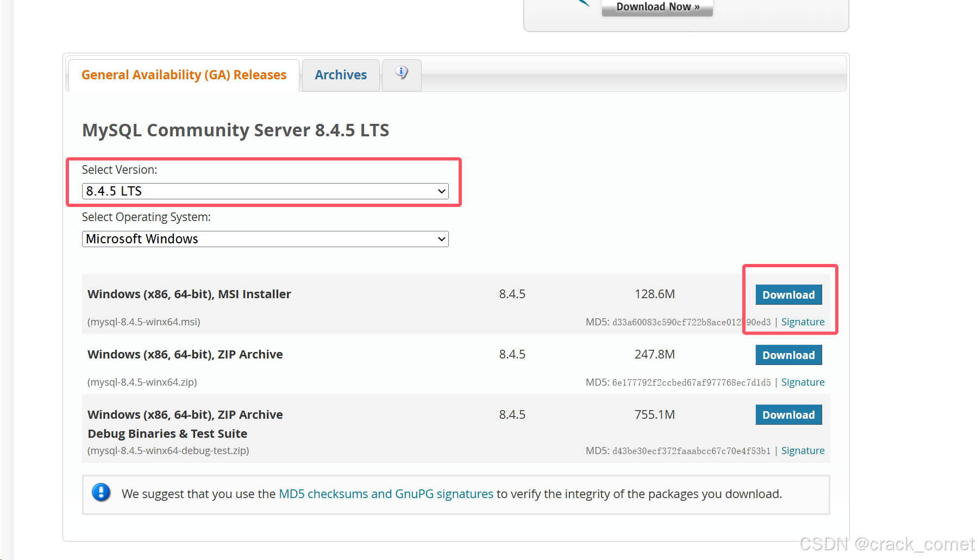The height and width of the screenshot is (560, 977).
Task: Download the Debug Binaries & Test Suite zip
Action: coord(788,415)
